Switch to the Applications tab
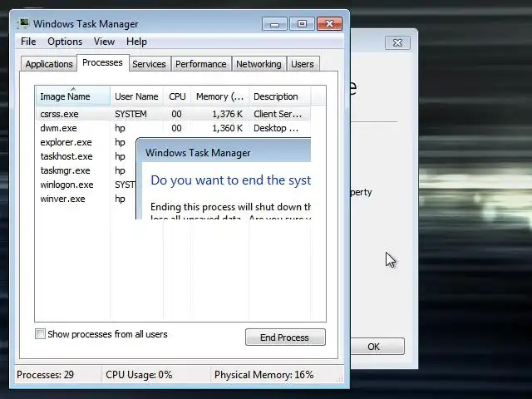Image resolution: width=532 pixels, height=399 pixels. [x=49, y=64]
